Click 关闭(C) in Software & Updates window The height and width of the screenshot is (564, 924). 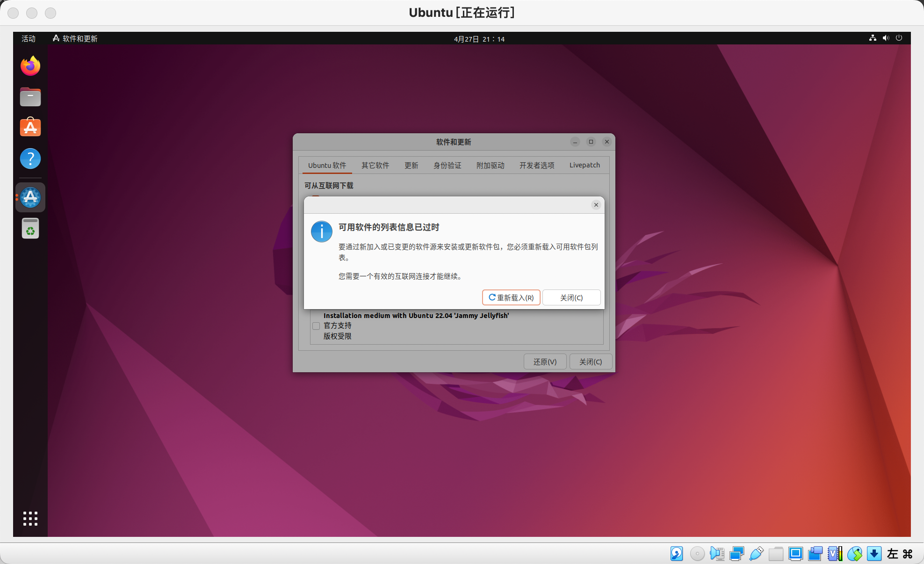tap(591, 362)
